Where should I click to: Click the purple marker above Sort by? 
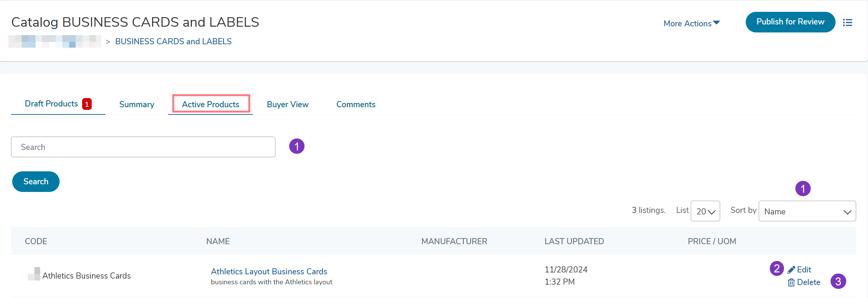(x=803, y=188)
